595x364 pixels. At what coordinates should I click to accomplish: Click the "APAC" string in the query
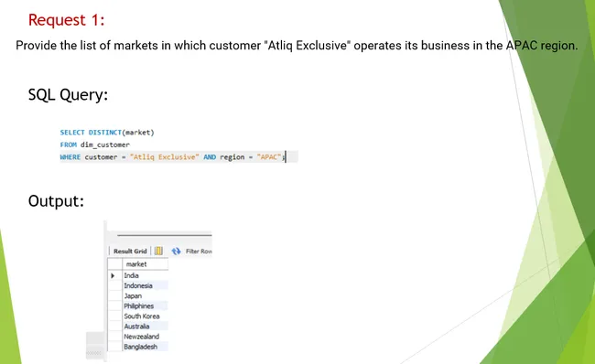269,157
